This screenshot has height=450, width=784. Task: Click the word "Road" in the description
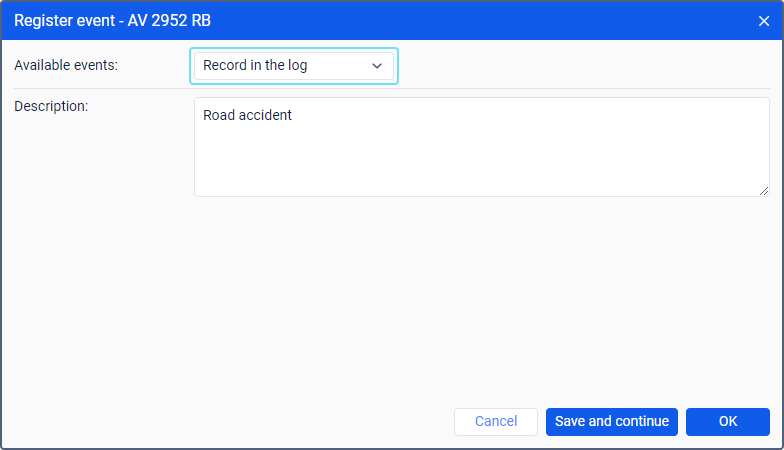pyautogui.click(x=219, y=115)
